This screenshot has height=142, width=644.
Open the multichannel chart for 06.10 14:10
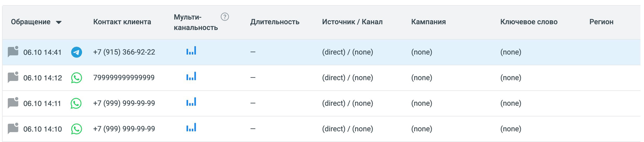click(x=191, y=127)
